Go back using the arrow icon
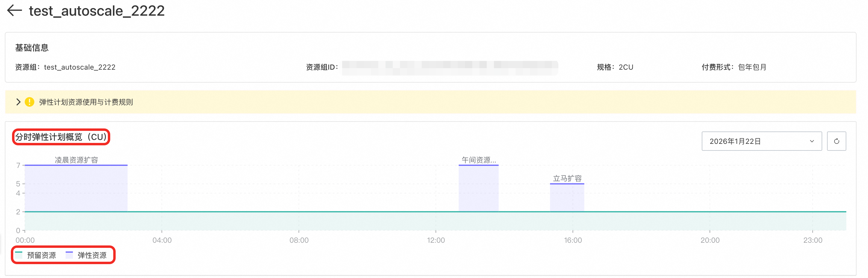This screenshot has height=278, width=868. click(x=14, y=11)
